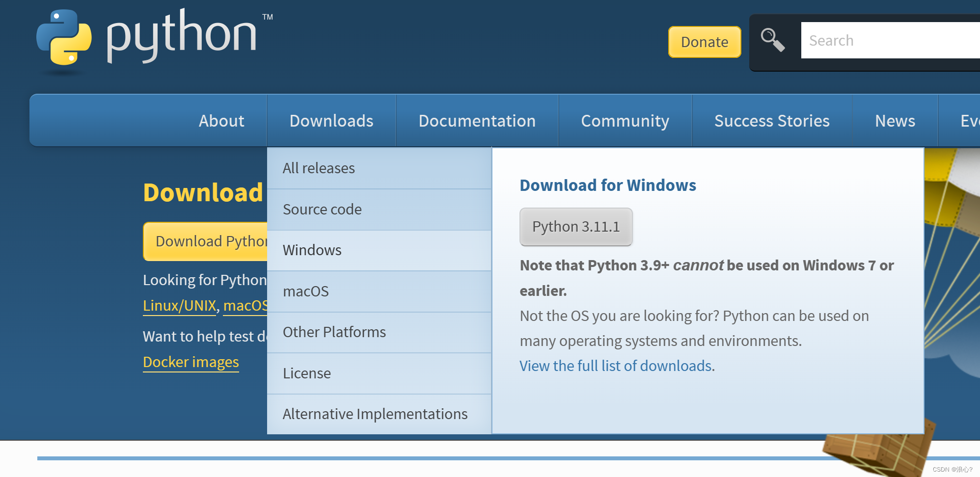Choose macOS in the Downloads dropdown
The width and height of the screenshot is (980, 477).
pos(379,291)
